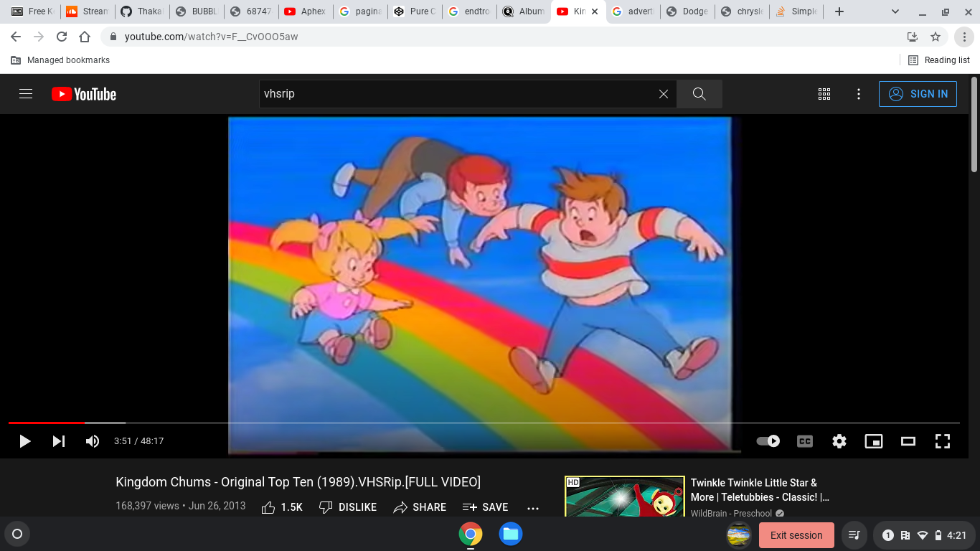The width and height of the screenshot is (980, 551).
Task: Open the tab search dropdown
Action: (x=895, y=11)
